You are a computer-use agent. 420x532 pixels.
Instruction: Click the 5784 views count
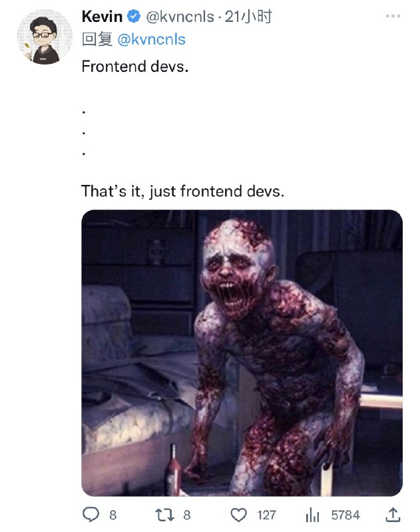click(x=345, y=515)
